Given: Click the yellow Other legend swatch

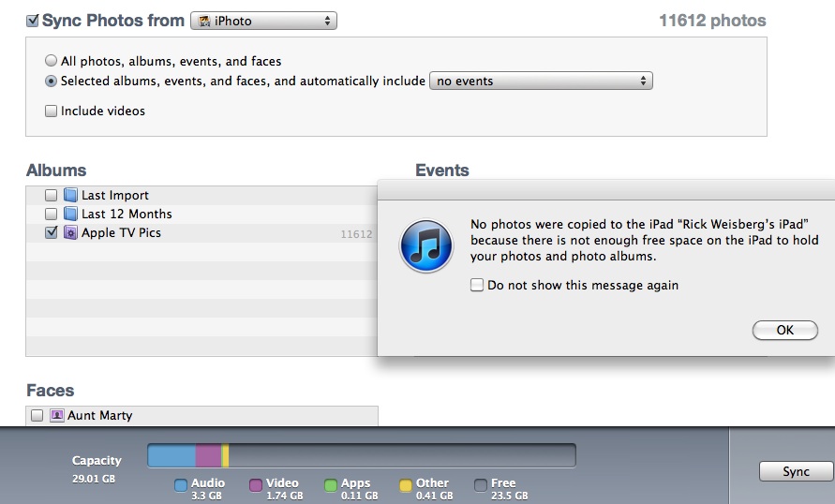Looking at the screenshot, I should click(406, 485).
